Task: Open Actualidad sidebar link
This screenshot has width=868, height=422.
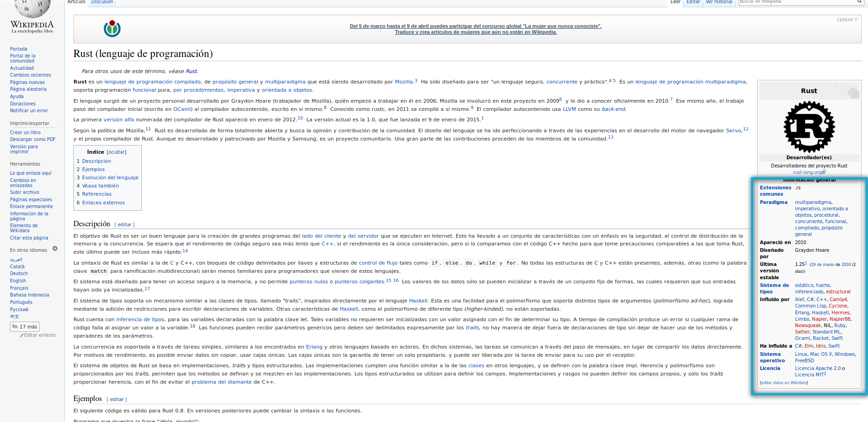Action: pyautogui.click(x=22, y=68)
